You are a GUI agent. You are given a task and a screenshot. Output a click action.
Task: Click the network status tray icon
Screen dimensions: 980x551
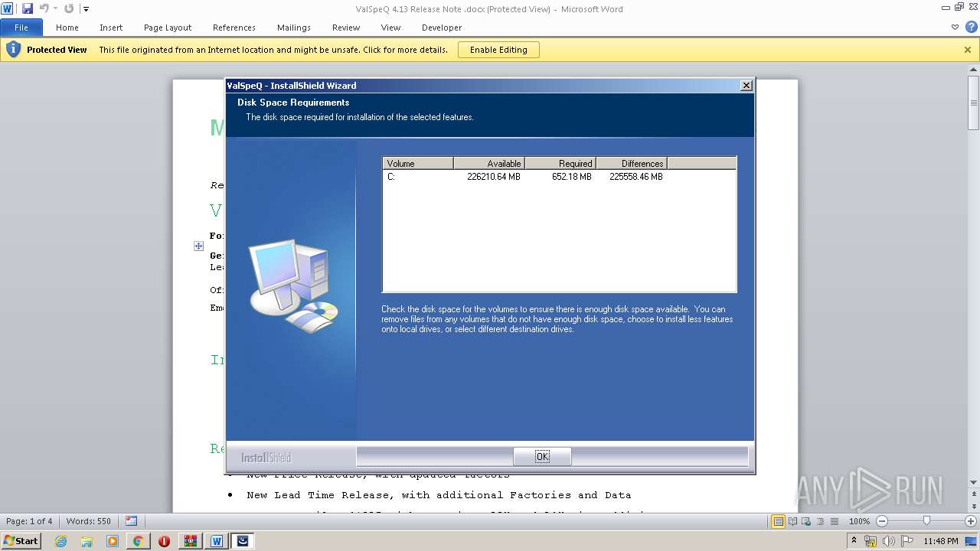point(871,541)
